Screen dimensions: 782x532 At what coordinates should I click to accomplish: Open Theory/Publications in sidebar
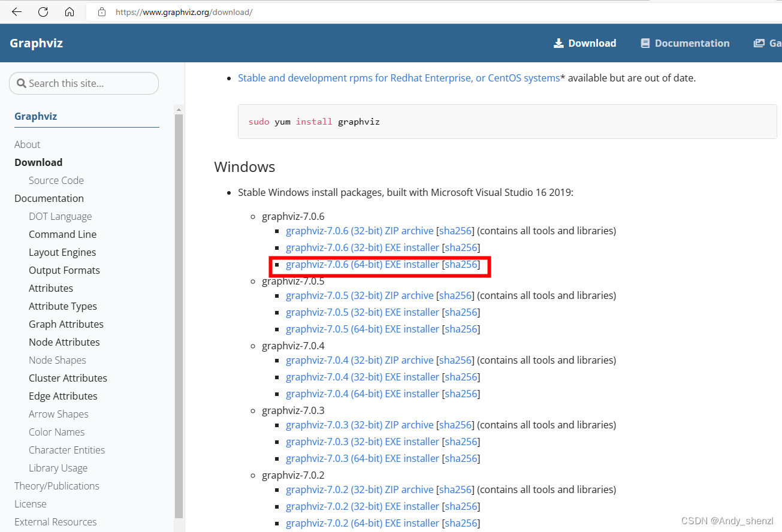[57, 486]
